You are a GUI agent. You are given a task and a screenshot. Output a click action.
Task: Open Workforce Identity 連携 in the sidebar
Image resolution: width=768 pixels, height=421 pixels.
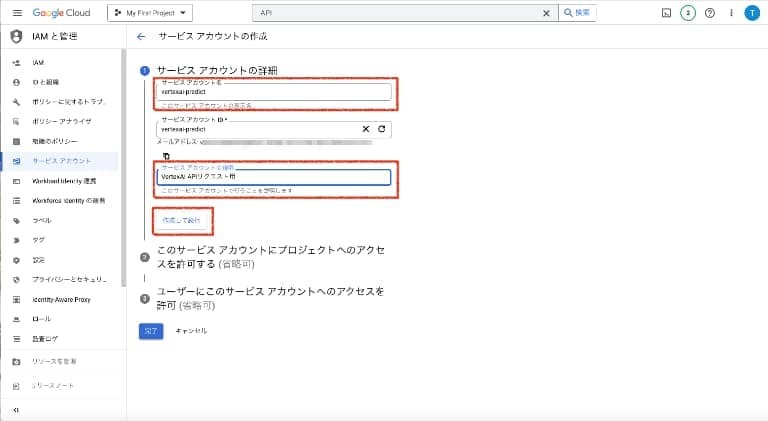61,201
